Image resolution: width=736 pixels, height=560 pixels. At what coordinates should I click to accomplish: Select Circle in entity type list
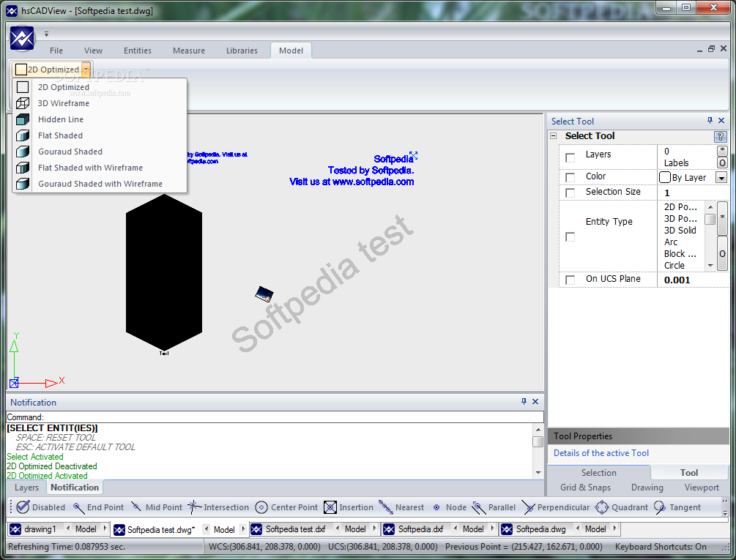(x=674, y=266)
